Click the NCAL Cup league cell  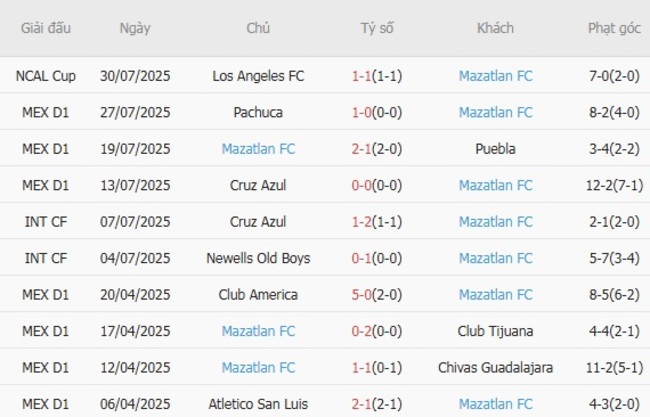coord(45,76)
